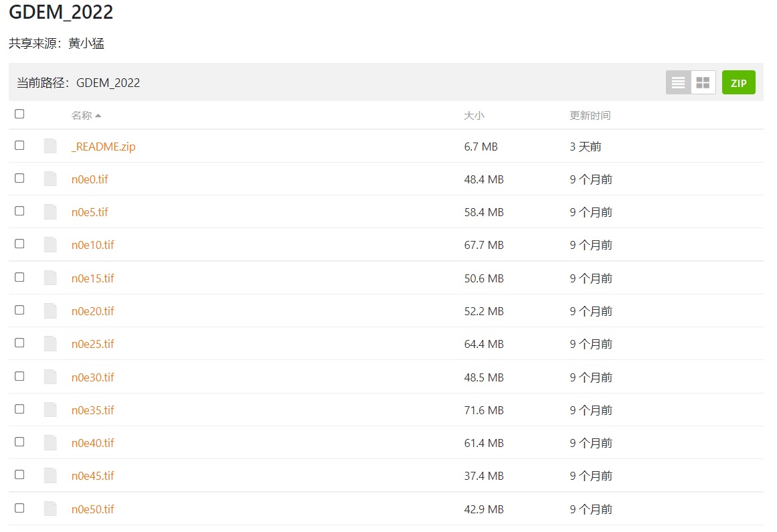This screenshot has width=777, height=532.
Task: Click file icon next to n0e10.tif
Action: (50, 245)
